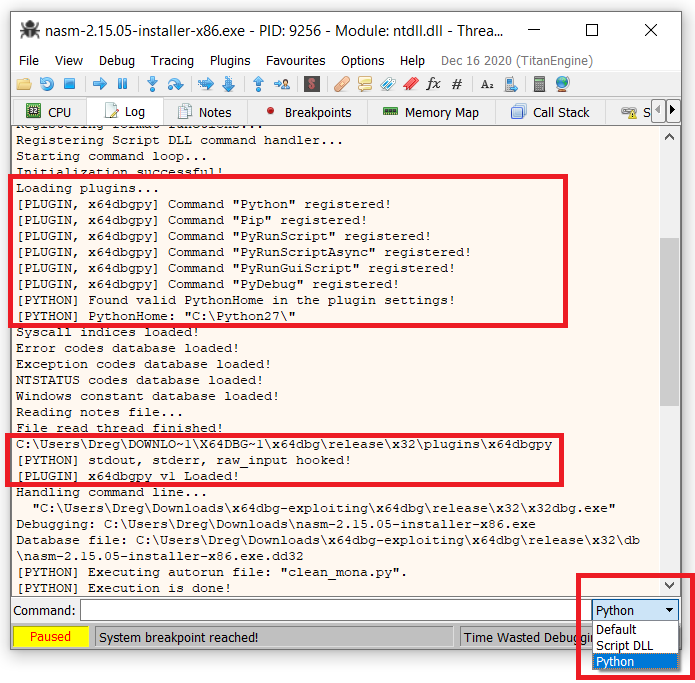Click the 'x64dbgpy v1 Loaded!' log line

[127, 476]
